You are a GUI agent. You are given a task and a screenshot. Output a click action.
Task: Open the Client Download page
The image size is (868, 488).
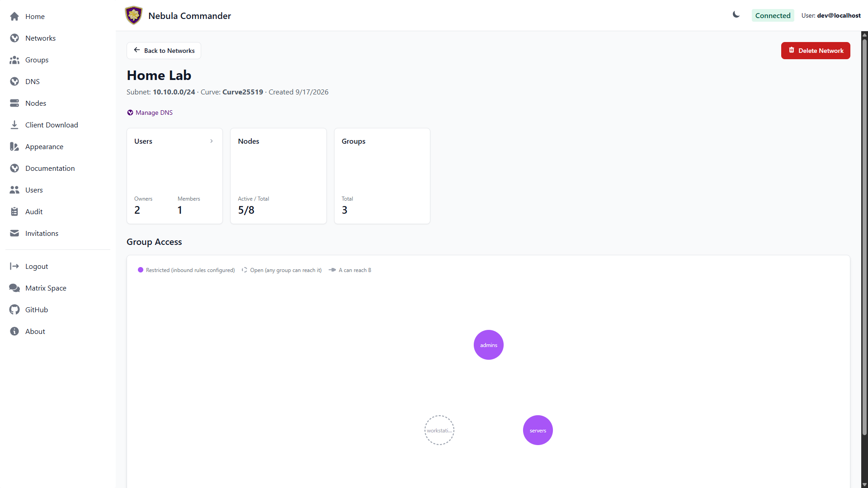pyautogui.click(x=58, y=125)
